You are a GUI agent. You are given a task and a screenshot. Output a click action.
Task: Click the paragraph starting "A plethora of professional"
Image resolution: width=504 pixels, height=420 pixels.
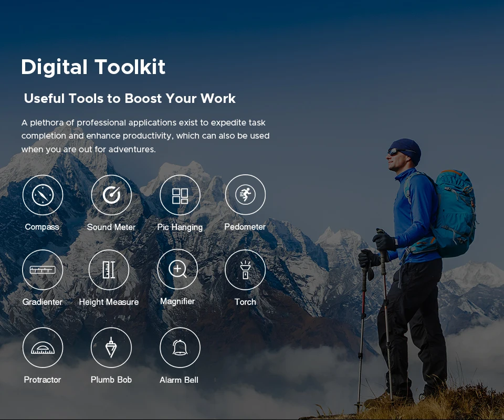point(145,136)
